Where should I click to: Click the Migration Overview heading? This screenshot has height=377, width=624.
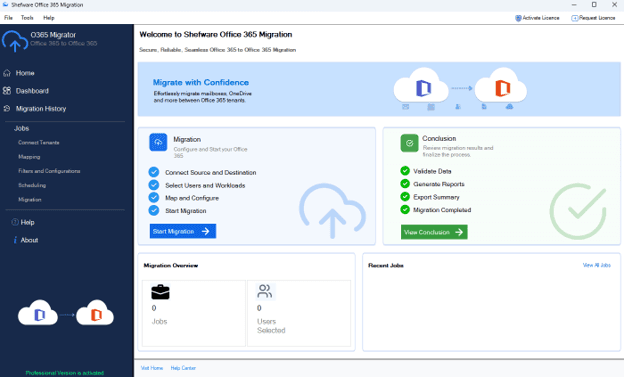click(x=171, y=266)
